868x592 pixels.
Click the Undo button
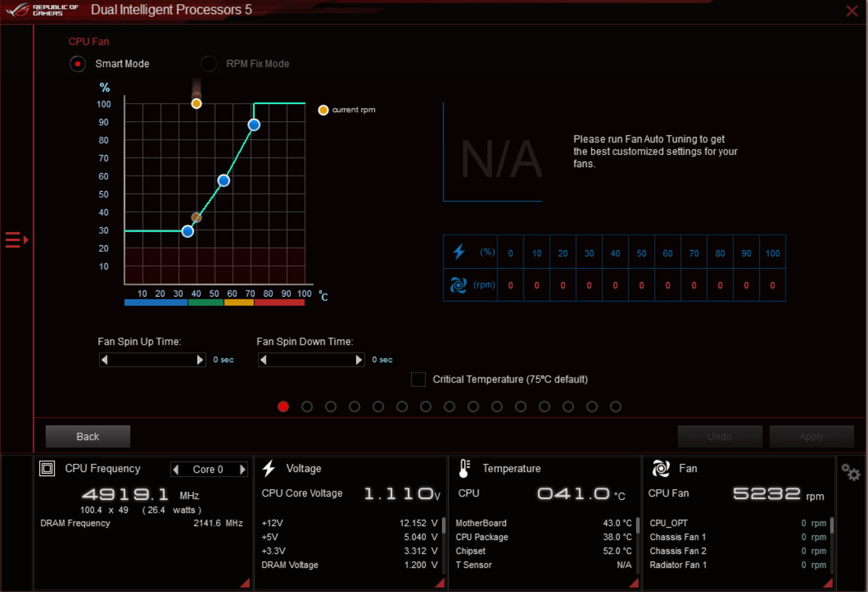pyautogui.click(x=720, y=437)
